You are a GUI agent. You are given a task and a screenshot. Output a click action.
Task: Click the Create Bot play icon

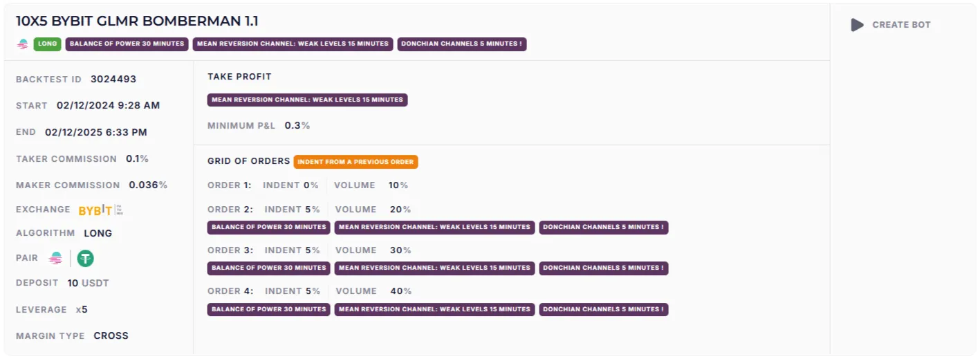(857, 25)
